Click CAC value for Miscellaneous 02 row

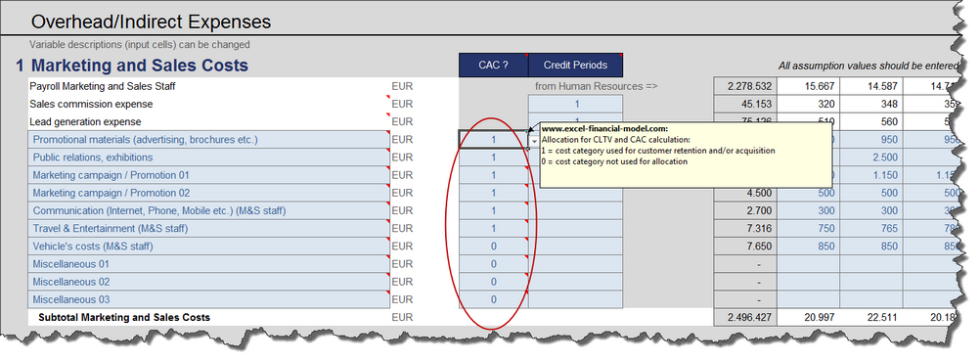coord(494,282)
